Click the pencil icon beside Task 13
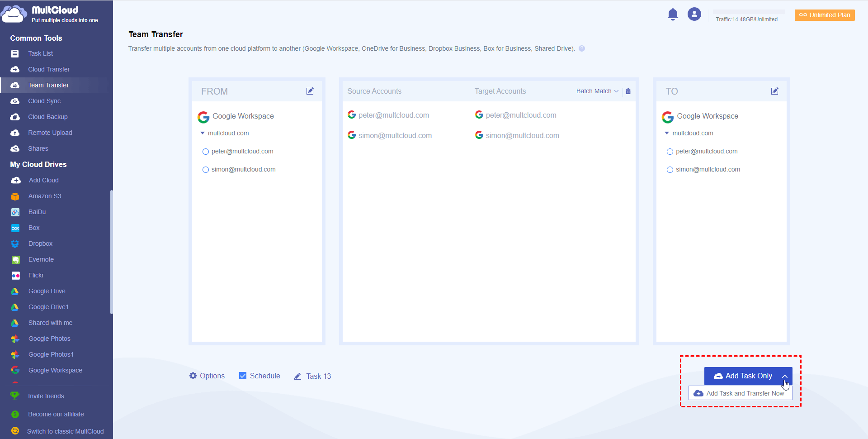Image resolution: width=868 pixels, height=439 pixels. click(x=297, y=376)
